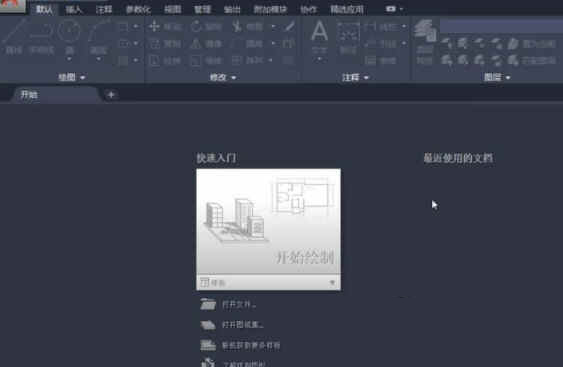The width and height of the screenshot is (563, 367).
Task: Open the Trim tool dropdown arrow
Action: point(274,26)
